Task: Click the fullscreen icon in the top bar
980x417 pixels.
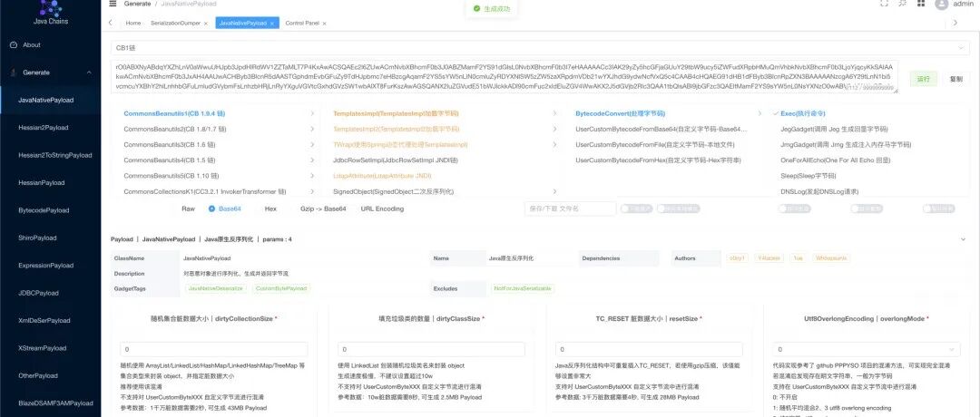Action: point(884,3)
